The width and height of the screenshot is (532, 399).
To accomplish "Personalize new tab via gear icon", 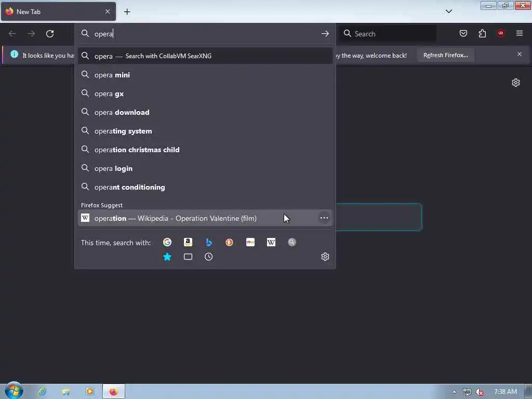I will tap(516, 83).
